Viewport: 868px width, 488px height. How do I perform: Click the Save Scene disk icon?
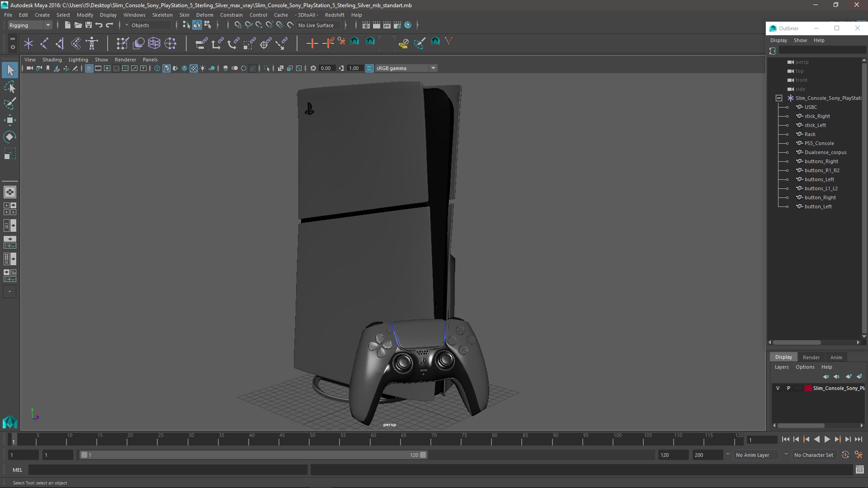tap(88, 25)
